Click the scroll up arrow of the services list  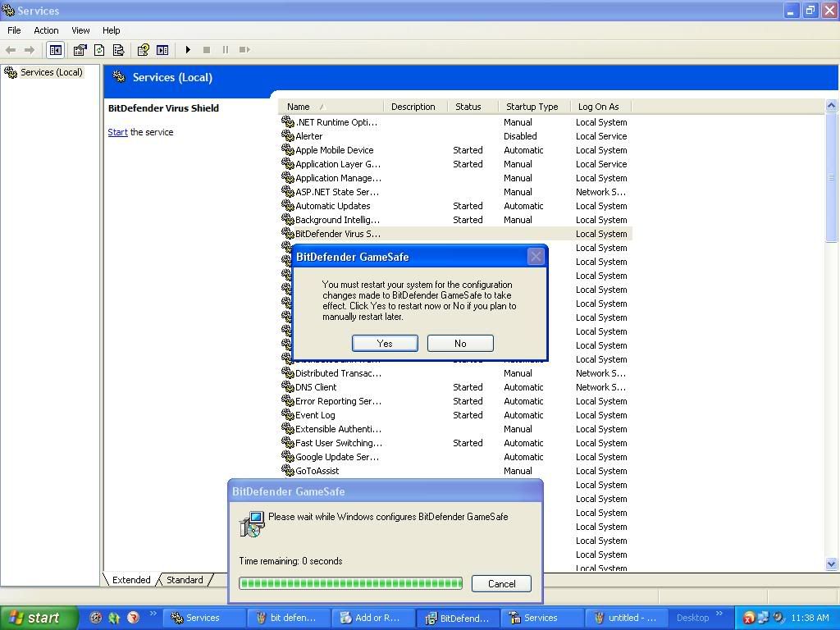pyautogui.click(x=831, y=106)
